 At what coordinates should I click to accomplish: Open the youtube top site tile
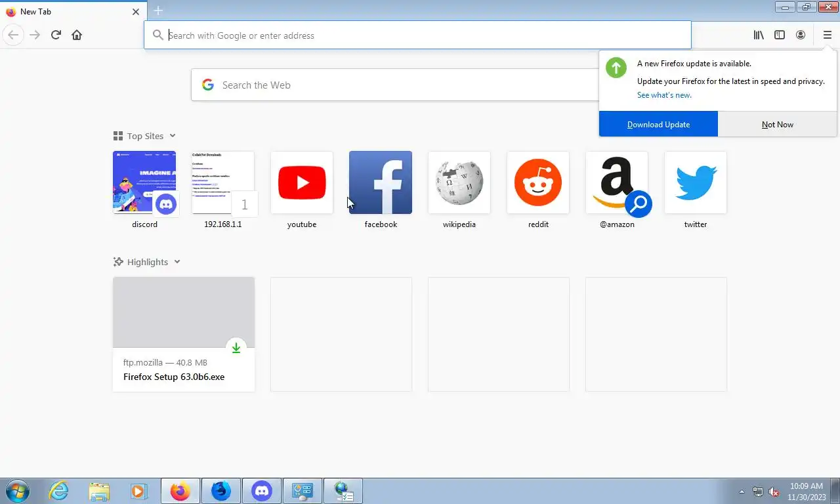[302, 190]
